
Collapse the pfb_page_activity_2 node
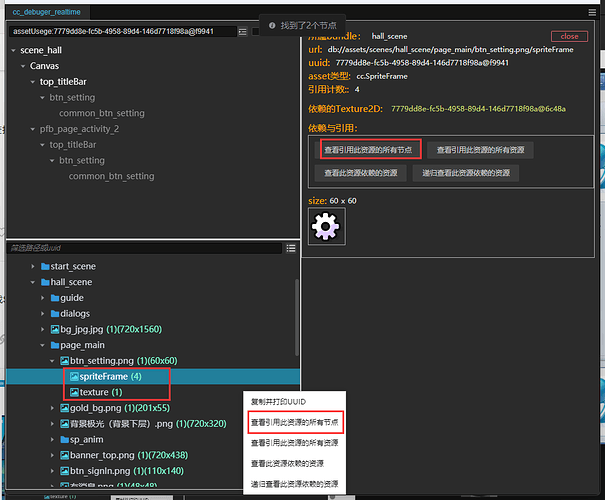[33, 129]
